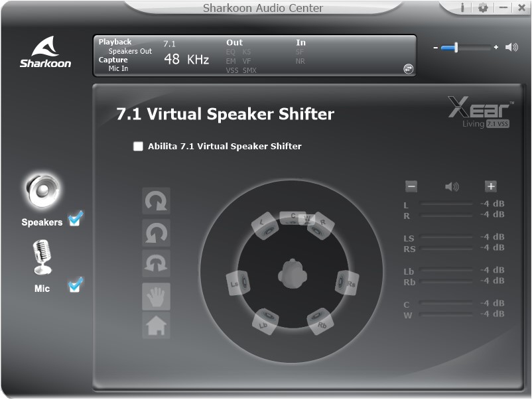Click the Mic In capture text
The width and height of the screenshot is (532, 400).
click(x=119, y=68)
